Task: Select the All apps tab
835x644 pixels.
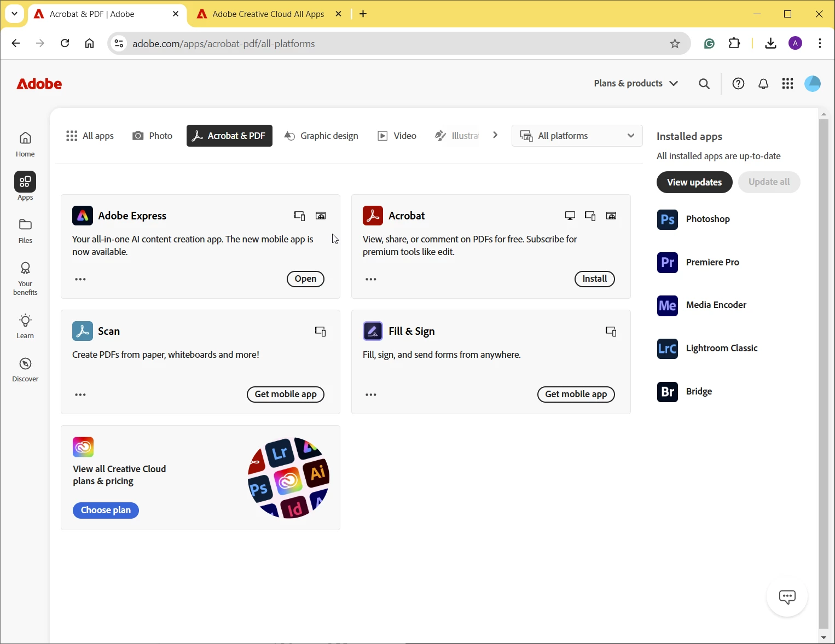Action: point(90,136)
